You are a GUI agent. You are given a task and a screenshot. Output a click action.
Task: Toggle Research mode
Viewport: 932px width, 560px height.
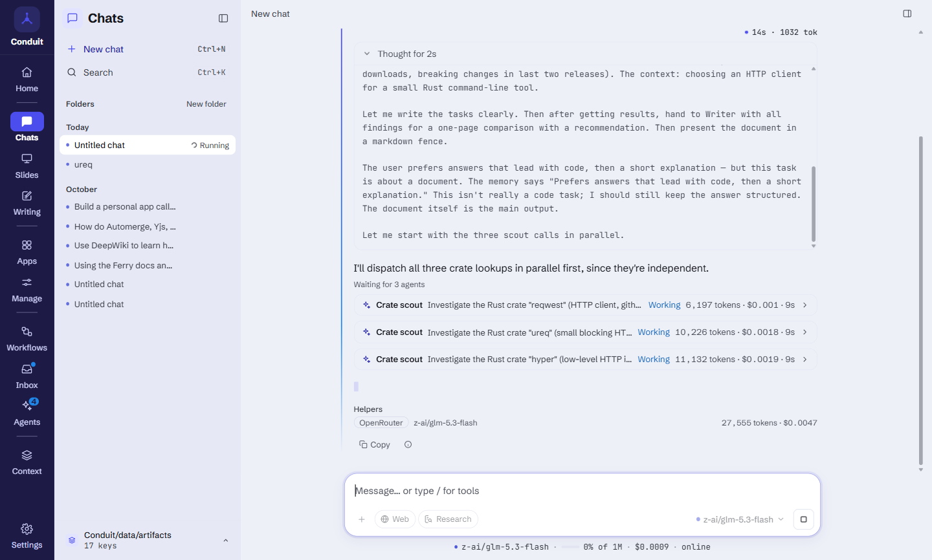448,519
